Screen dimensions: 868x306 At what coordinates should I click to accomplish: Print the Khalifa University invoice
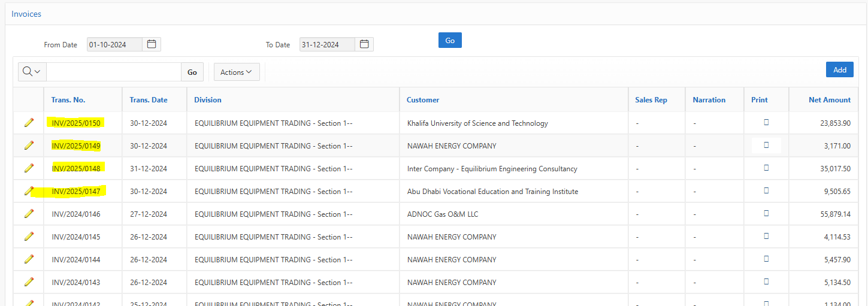(766, 123)
